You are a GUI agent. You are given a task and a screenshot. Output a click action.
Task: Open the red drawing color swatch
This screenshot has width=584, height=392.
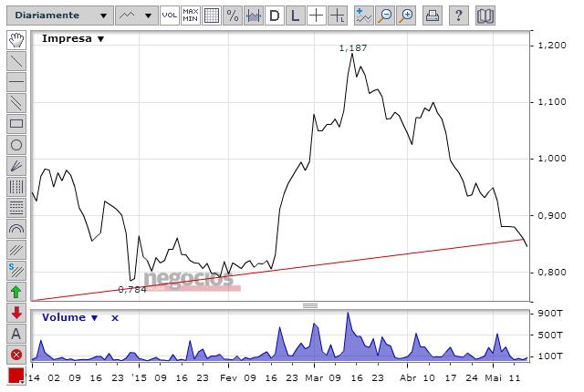[x=16, y=376]
